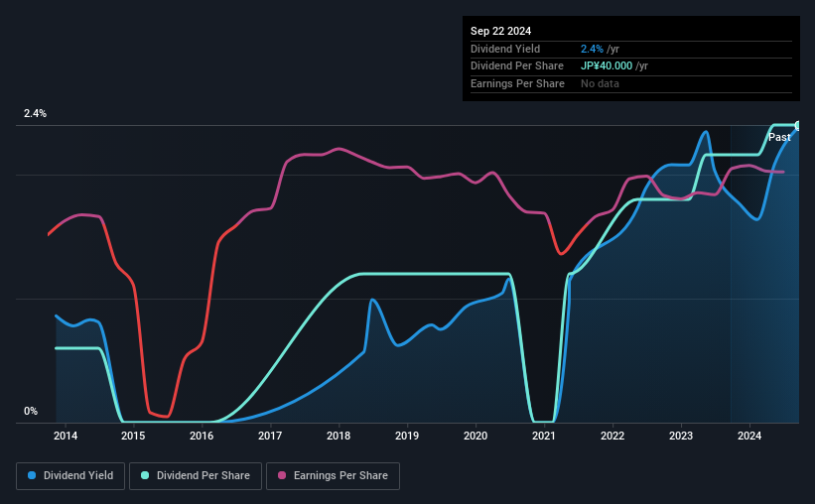815x504 pixels.
Task: Click the 2.4% y-axis label
Action: [x=35, y=113]
